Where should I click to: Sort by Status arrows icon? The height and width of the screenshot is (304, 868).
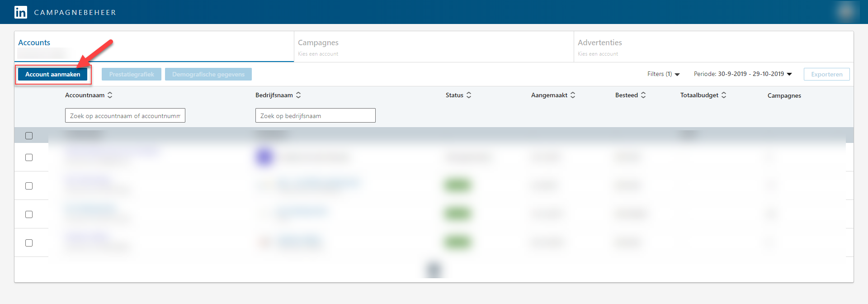point(469,95)
